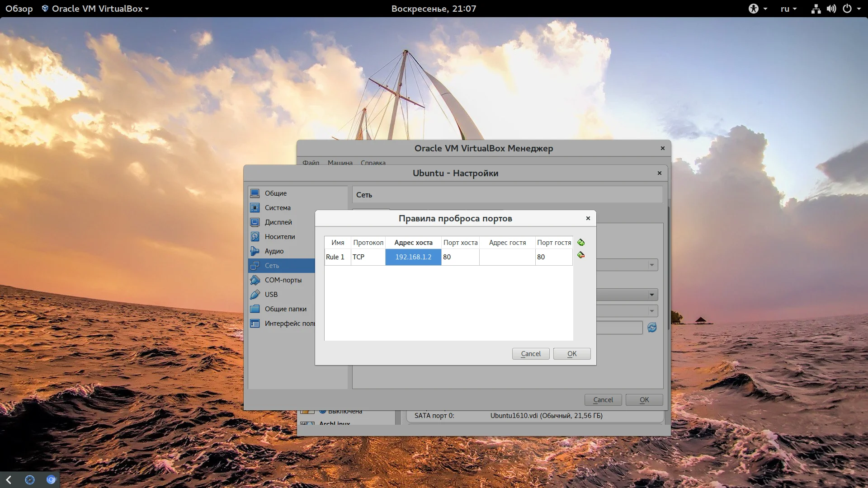868x488 pixels.
Task: Open the Аудио settings section
Action: (x=274, y=251)
